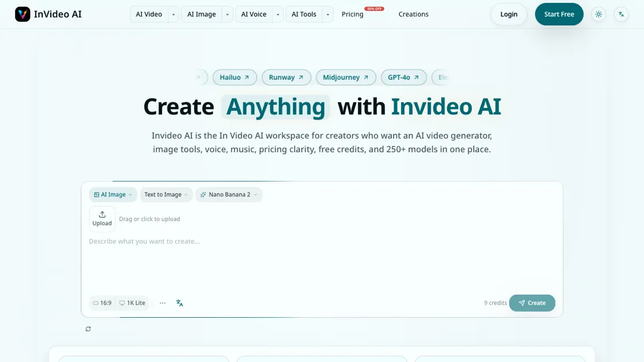
Task: Expand the AI Voice dropdown arrow
Action: pos(277,14)
